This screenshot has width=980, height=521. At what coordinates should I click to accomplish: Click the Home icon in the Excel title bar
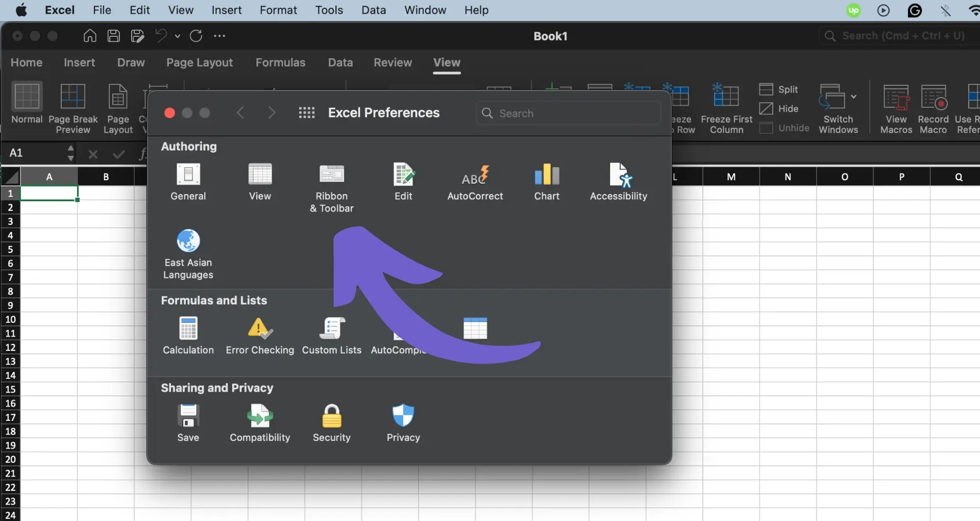click(90, 36)
